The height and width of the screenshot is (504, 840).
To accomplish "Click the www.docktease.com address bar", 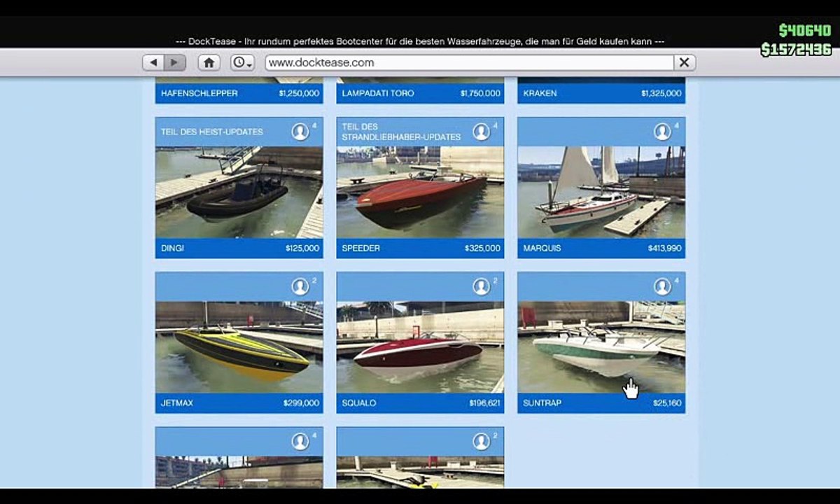I will point(469,62).
